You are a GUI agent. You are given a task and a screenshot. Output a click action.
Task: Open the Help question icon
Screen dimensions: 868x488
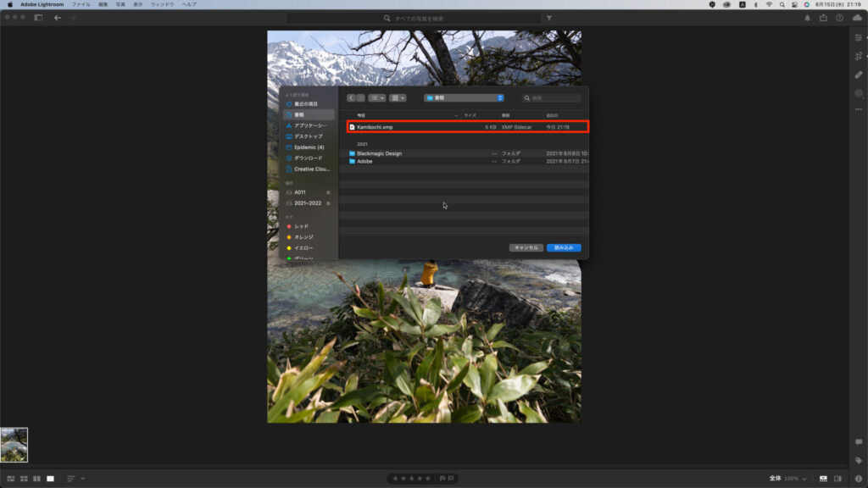coord(839,19)
